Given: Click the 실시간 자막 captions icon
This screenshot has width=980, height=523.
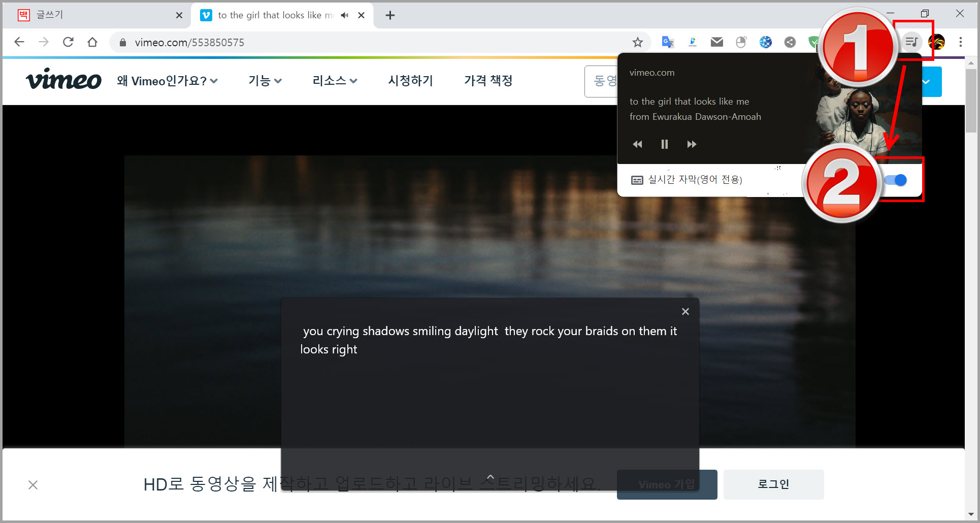Looking at the screenshot, I should 637,180.
